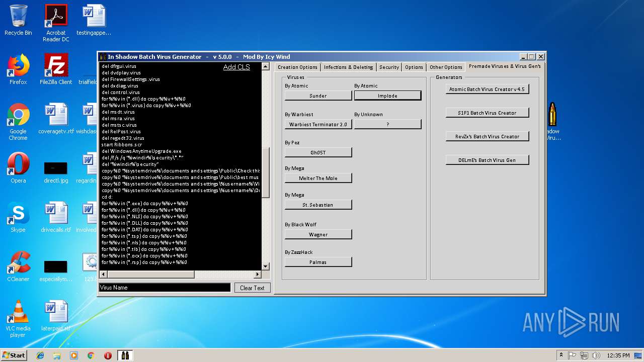
Task: Click the Wagner button
Action: [318, 234]
